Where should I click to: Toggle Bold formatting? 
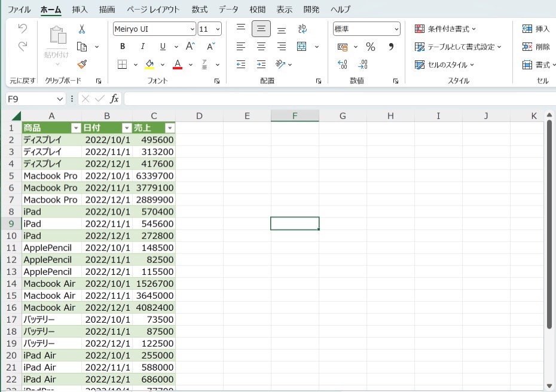click(123, 47)
